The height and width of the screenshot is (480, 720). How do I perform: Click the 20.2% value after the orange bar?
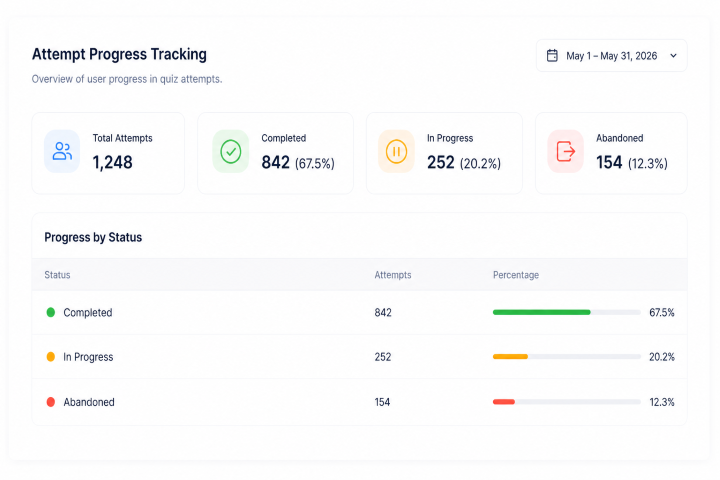click(662, 357)
